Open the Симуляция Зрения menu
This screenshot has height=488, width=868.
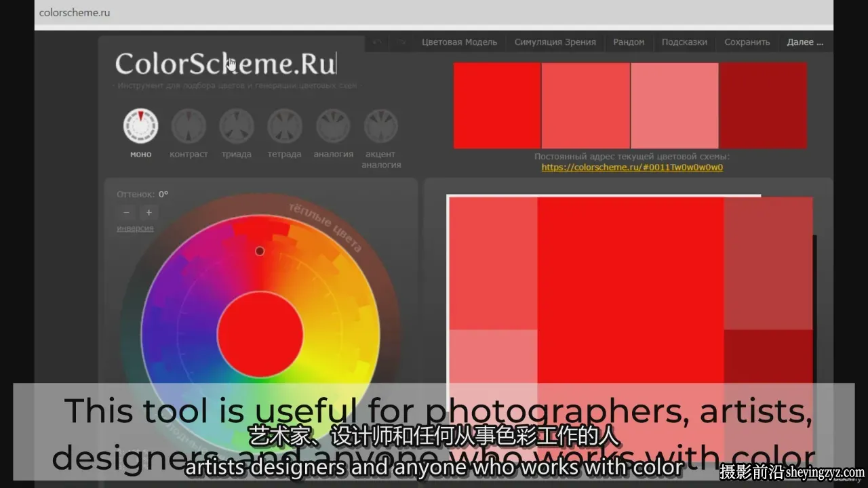click(x=555, y=42)
